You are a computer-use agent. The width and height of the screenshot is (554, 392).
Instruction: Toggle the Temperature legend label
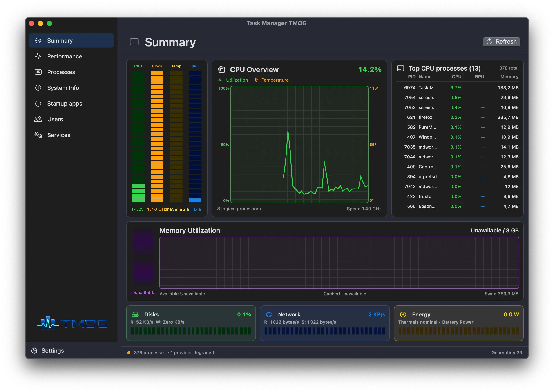[275, 80]
